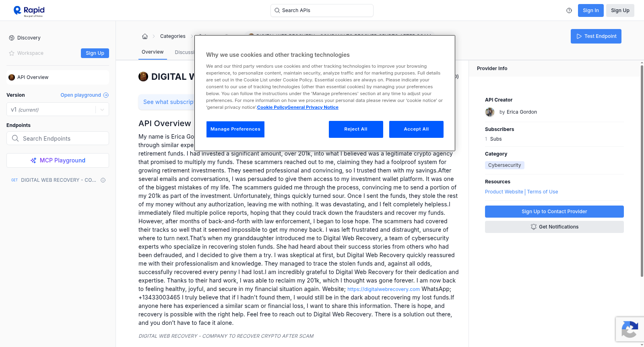Select API Overview in the sidebar

pos(58,77)
